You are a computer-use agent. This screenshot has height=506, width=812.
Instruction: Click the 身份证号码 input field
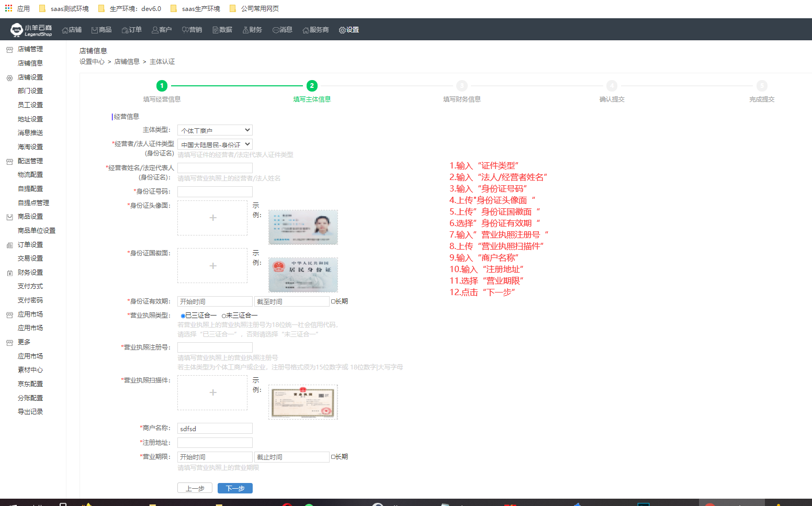tap(215, 192)
